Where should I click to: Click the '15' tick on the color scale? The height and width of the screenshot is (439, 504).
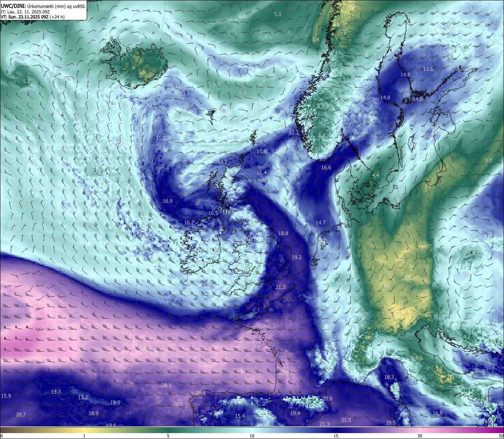tap(336, 436)
